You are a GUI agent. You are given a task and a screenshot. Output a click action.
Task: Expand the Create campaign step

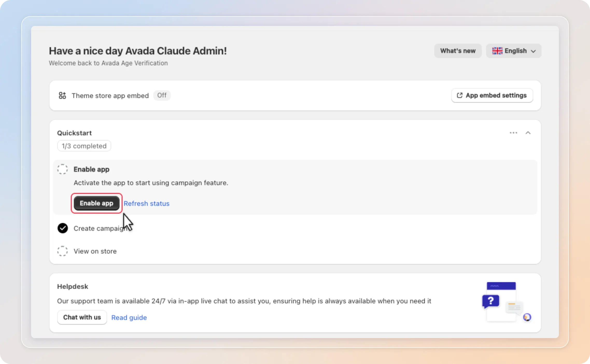100,228
